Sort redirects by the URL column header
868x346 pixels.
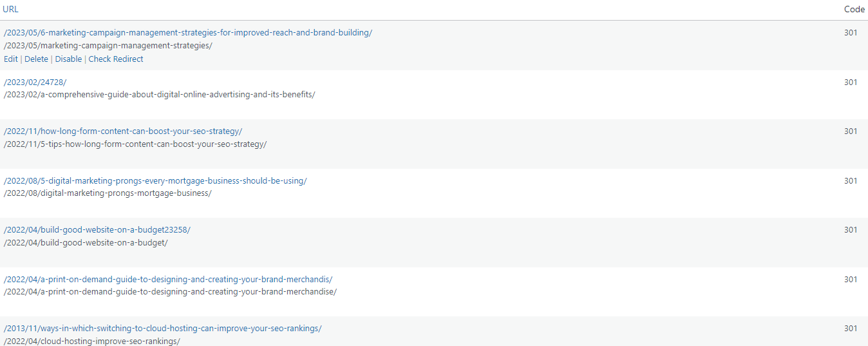pyautogui.click(x=10, y=10)
